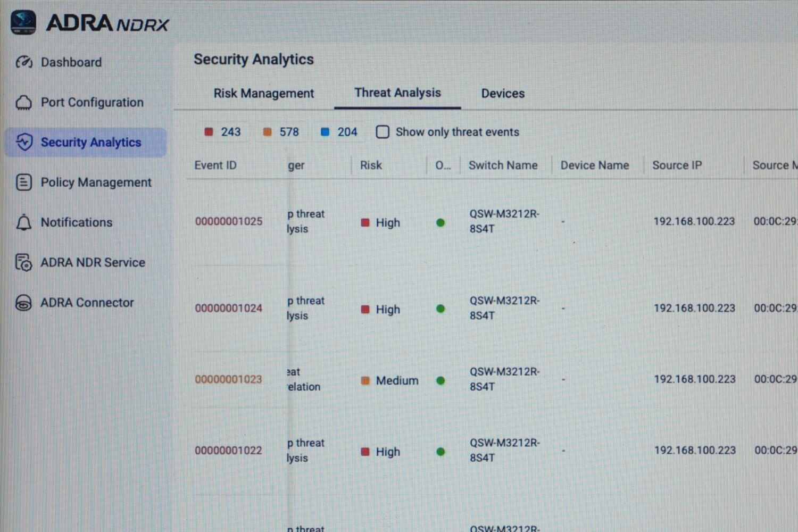This screenshot has width=798, height=532.
Task: Click the Security Analytics shield icon
Action: click(24, 142)
